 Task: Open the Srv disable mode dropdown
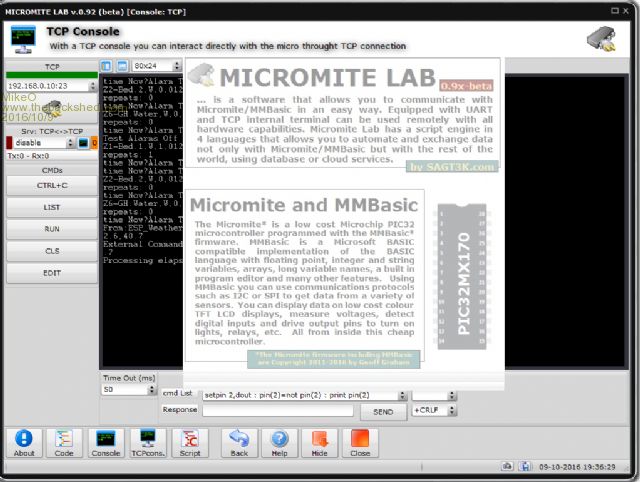click(x=68, y=142)
